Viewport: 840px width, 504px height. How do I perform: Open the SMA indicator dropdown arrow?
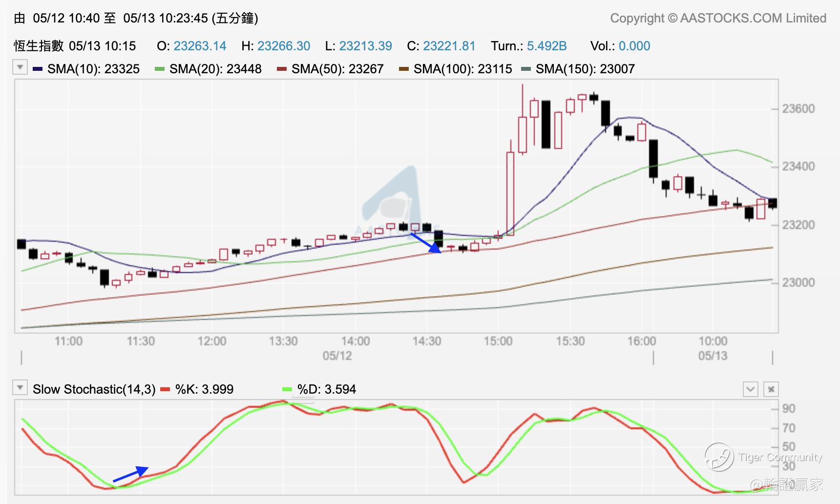20,67
